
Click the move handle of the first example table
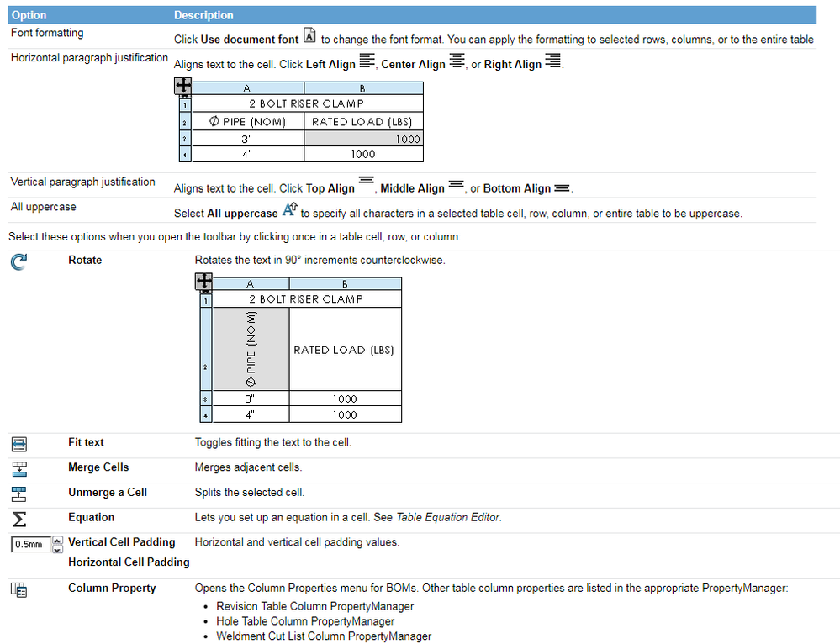coord(183,86)
